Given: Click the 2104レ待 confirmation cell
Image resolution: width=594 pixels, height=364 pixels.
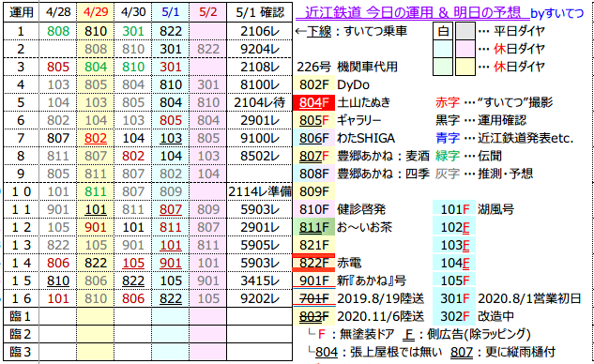Looking at the screenshot, I should point(260,102).
